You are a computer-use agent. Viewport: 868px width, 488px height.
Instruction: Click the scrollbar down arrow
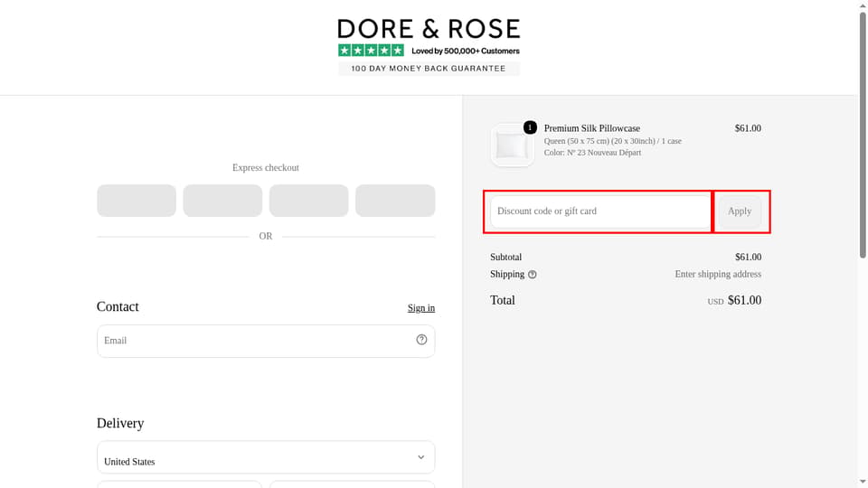tap(863, 483)
